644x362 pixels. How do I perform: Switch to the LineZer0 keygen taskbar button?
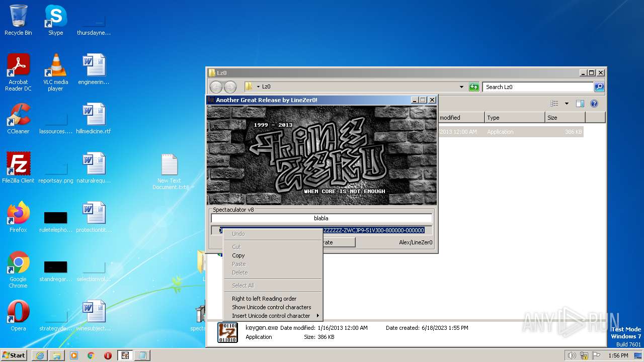pos(125,355)
